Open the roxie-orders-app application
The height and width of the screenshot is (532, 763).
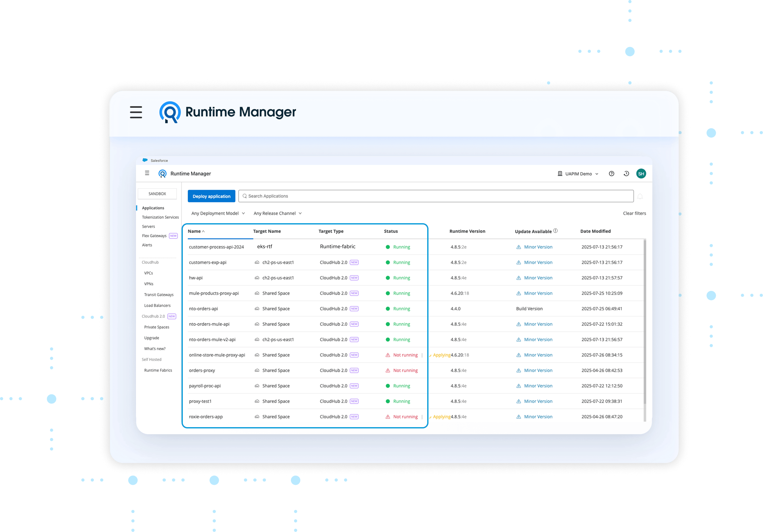[206, 417]
